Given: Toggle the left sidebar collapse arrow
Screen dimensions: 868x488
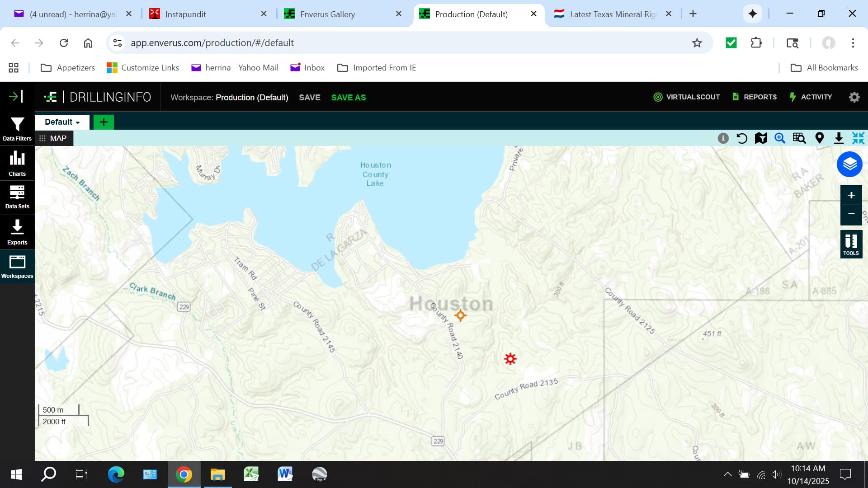Looking at the screenshot, I should pyautogui.click(x=16, y=96).
